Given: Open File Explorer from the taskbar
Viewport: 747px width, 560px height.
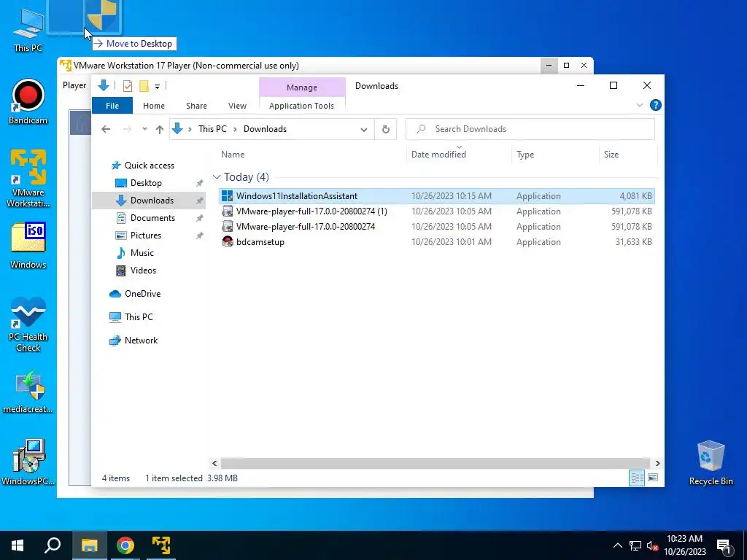Looking at the screenshot, I should [x=89, y=545].
